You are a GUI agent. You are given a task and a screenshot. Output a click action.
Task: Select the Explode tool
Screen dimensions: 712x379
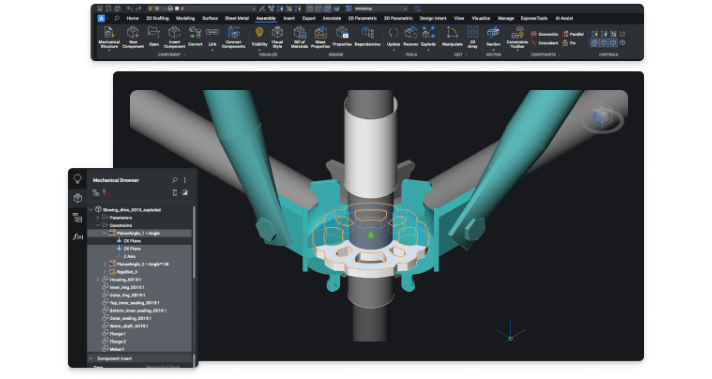[x=428, y=37]
